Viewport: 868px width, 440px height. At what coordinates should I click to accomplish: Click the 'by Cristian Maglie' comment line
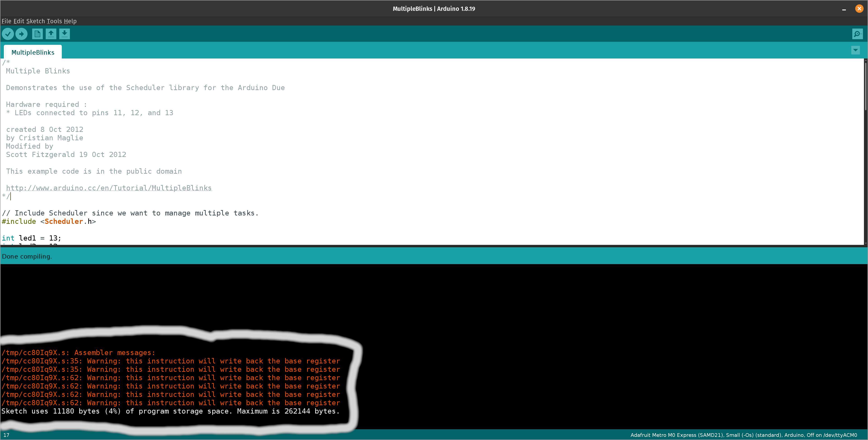(44, 138)
